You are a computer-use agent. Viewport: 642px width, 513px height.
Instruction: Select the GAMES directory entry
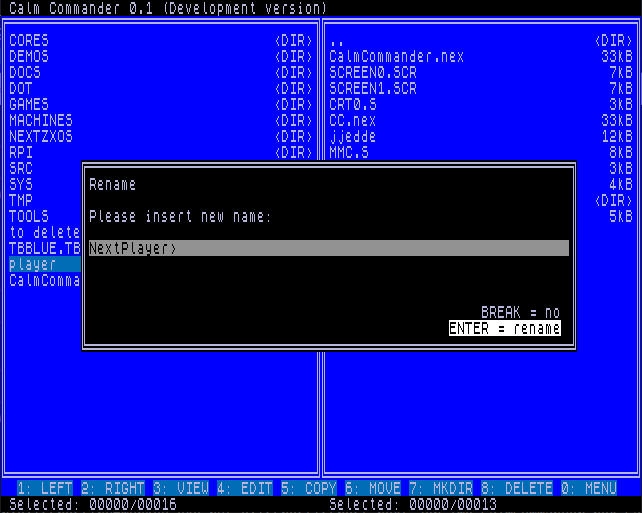(29, 104)
